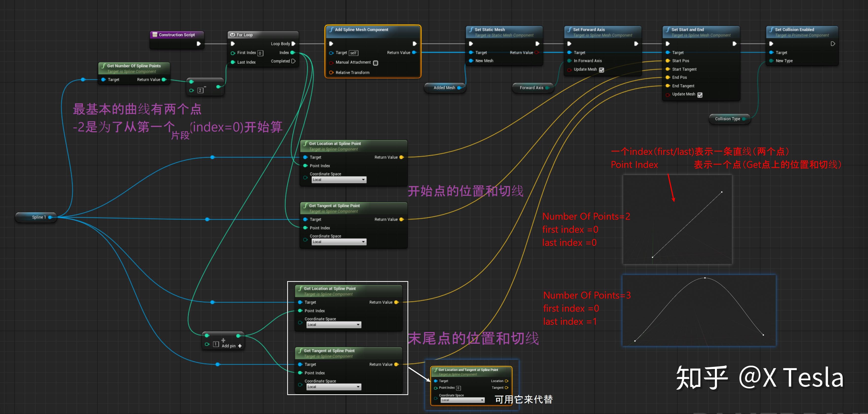Viewport: 868px width, 414px height.
Task: Click the f icon on Add Spline Mesh Component
Action: point(332,30)
